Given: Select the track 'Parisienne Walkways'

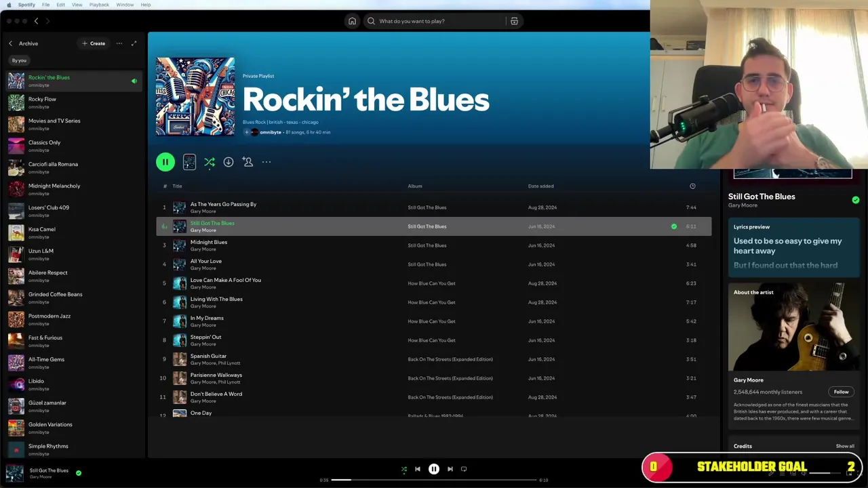Looking at the screenshot, I should (x=434, y=378).
